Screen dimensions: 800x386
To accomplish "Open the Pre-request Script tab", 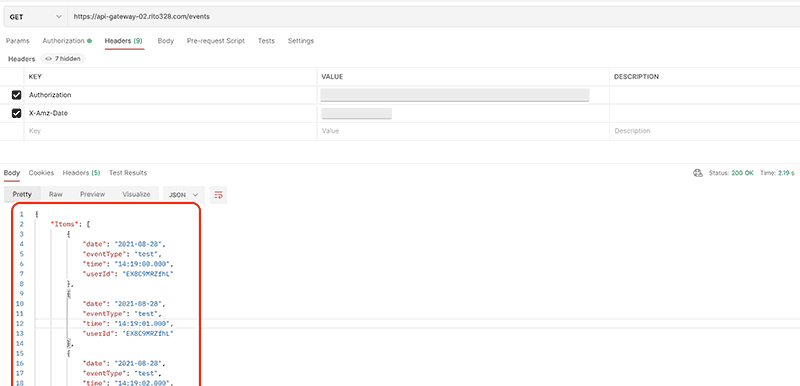I will tap(215, 41).
